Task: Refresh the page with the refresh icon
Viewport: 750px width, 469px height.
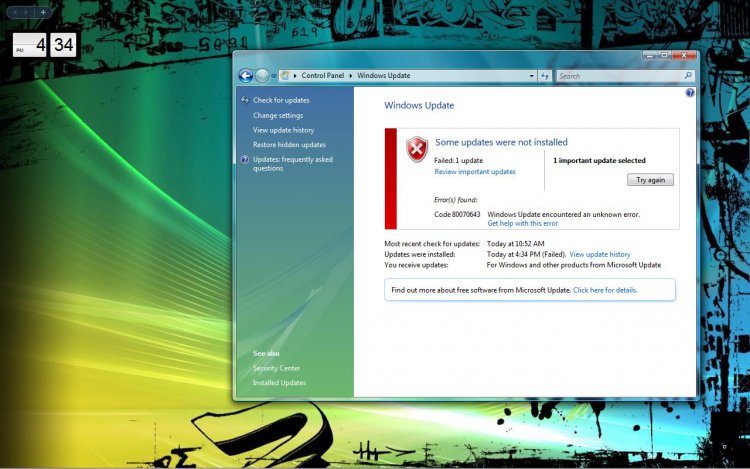Action: [x=545, y=76]
